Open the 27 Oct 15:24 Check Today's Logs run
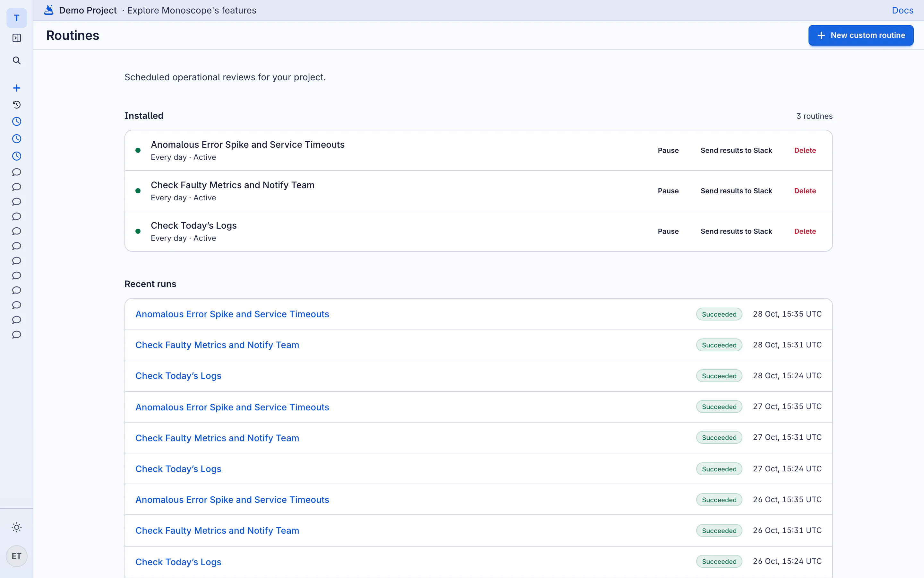Viewport: 924px width, 578px height. coord(178,469)
